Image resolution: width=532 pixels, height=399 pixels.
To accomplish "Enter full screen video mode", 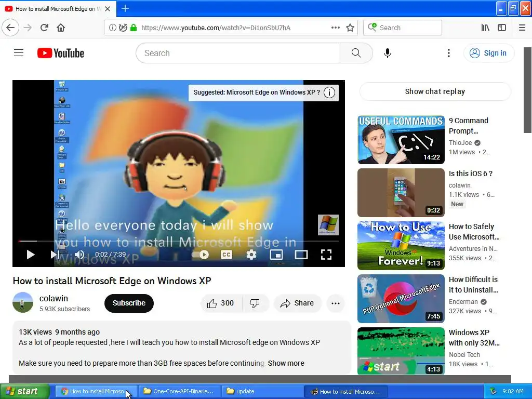I will click(x=326, y=255).
